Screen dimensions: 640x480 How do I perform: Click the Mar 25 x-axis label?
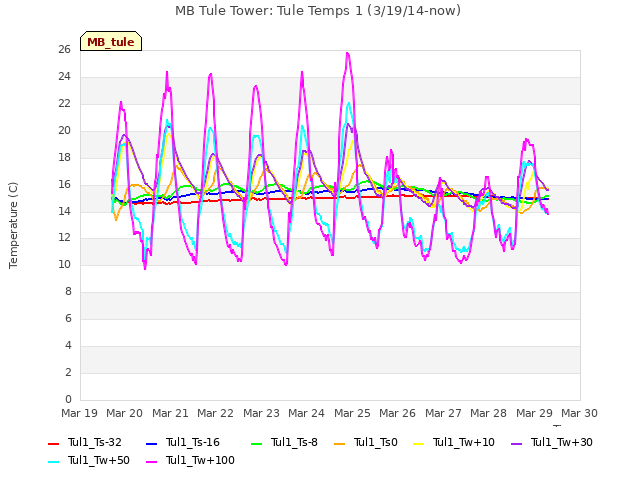[353, 413]
